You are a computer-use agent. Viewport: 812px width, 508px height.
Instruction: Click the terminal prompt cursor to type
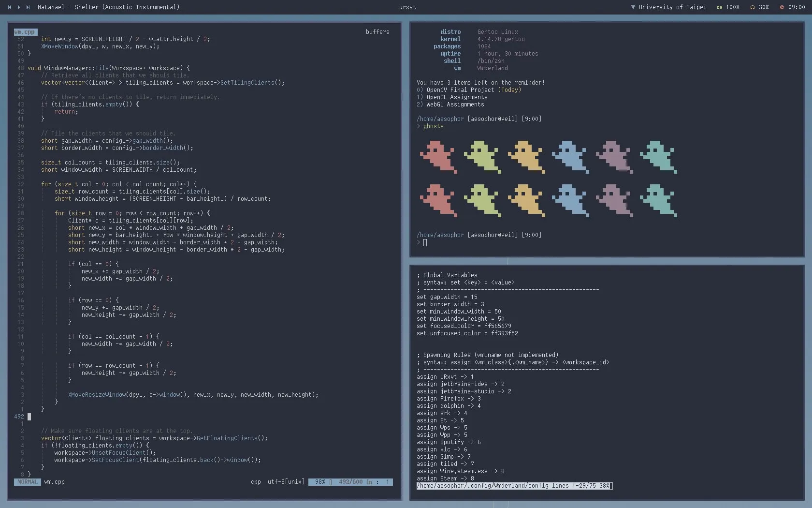[x=424, y=243]
